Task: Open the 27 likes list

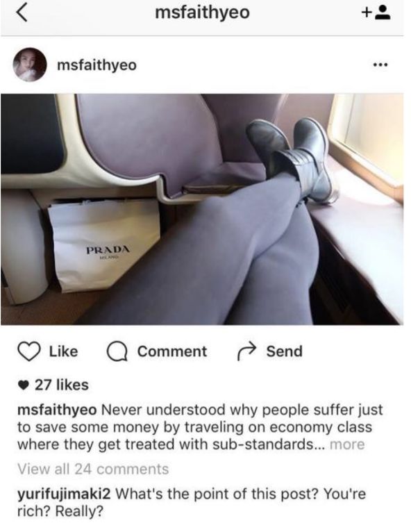Action: 61,385
